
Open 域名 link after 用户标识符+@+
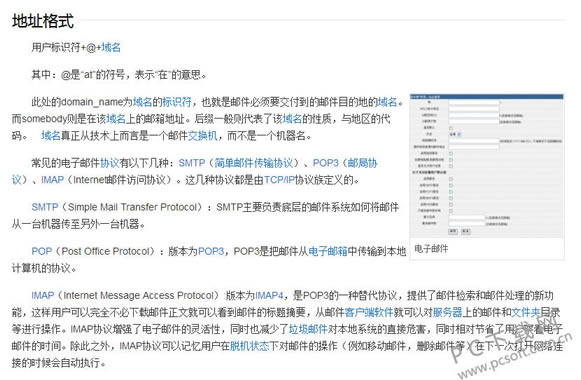111,47
